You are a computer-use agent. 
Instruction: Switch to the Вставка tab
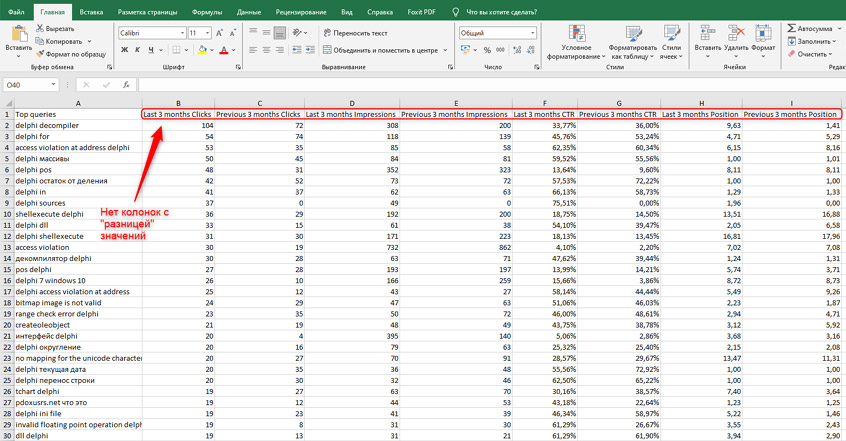pos(91,11)
